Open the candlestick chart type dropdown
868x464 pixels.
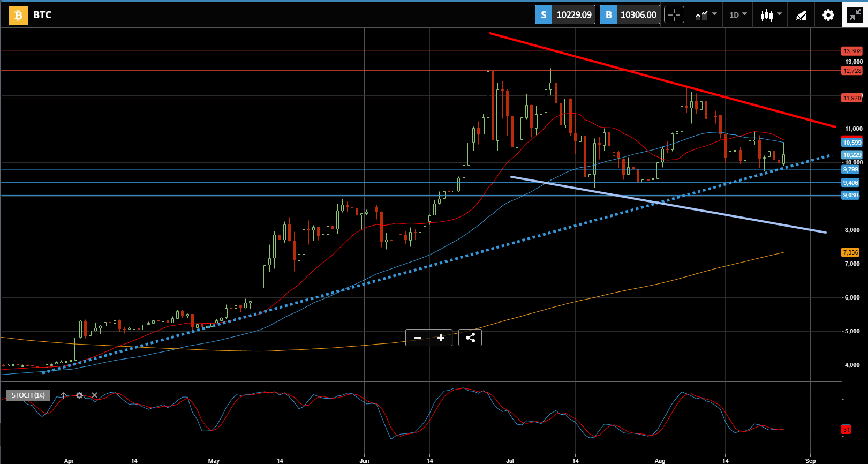771,15
